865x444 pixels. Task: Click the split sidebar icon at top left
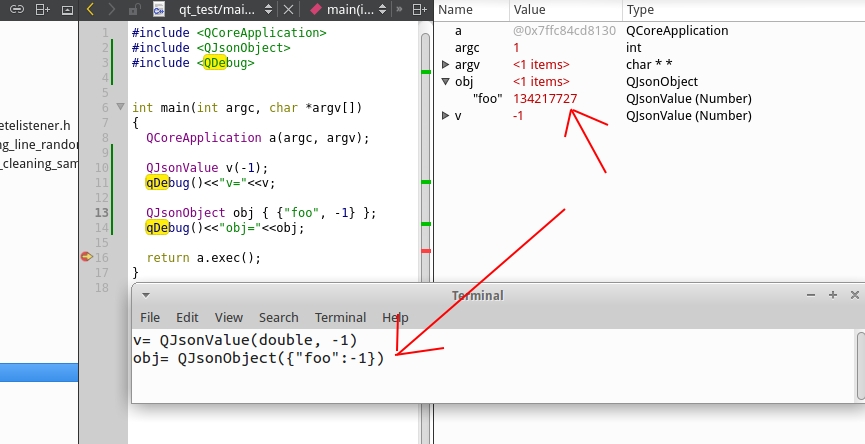point(43,9)
